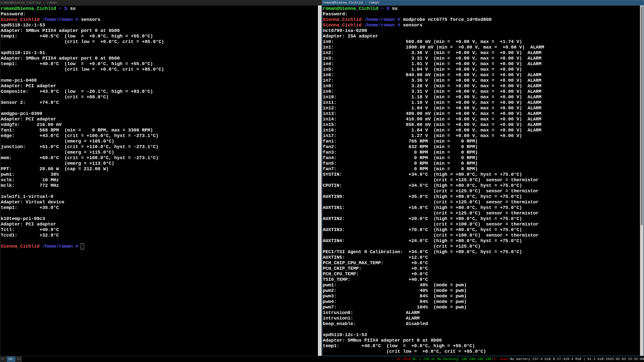Click the Composite temperature '+43.9°C'
The height and width of the screenshot is (362, 644).
(x=49, y=92)
